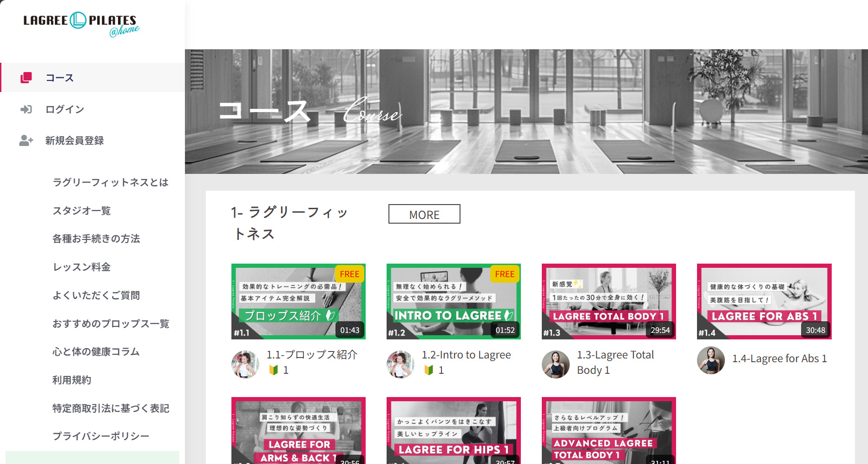Open the INTRO TO LAGREE video thumbnail
The height and width of the screenshot is (464, 868).
point(454,301)
